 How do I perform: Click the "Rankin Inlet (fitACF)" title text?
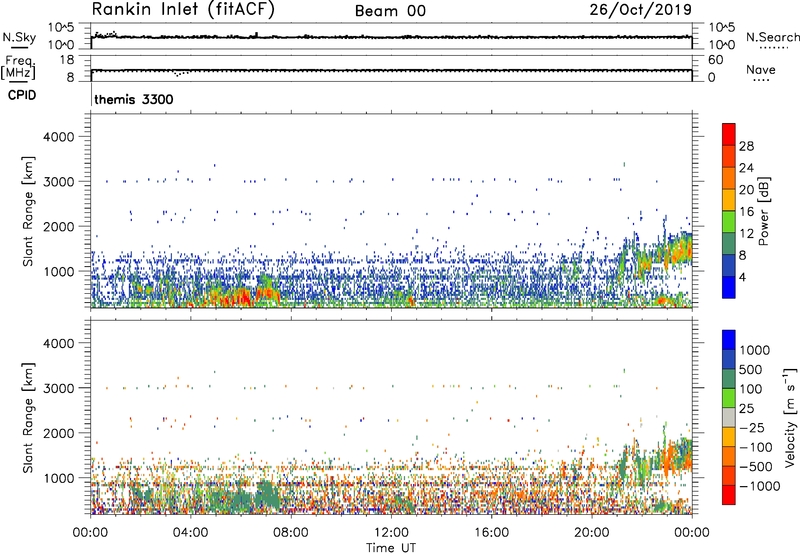point(183,10)
